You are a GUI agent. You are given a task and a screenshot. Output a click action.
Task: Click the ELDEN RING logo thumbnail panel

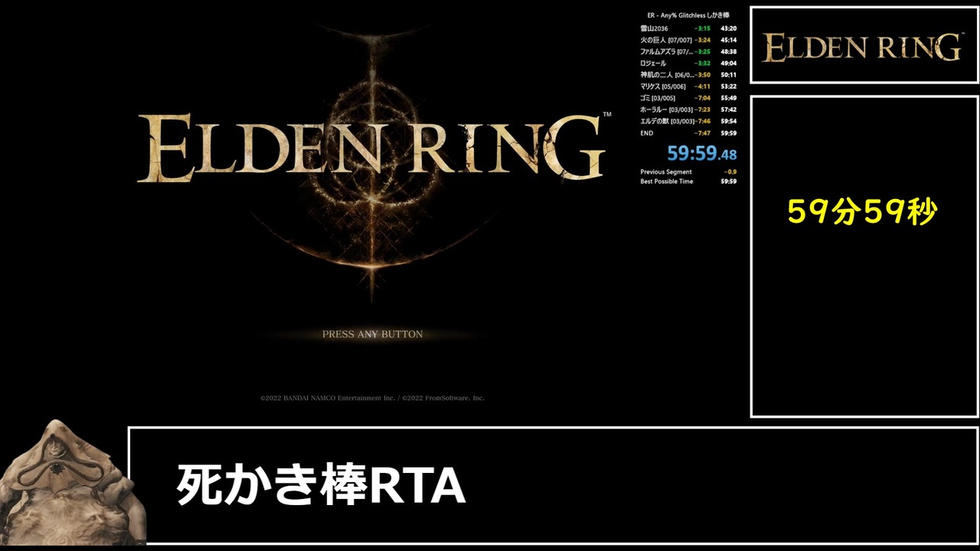pos(864,45)
